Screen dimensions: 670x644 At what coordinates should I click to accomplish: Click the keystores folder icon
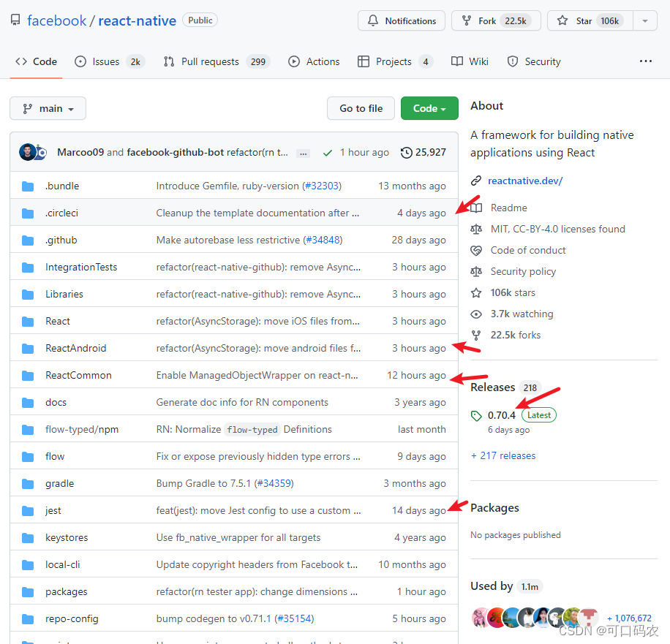28,538
